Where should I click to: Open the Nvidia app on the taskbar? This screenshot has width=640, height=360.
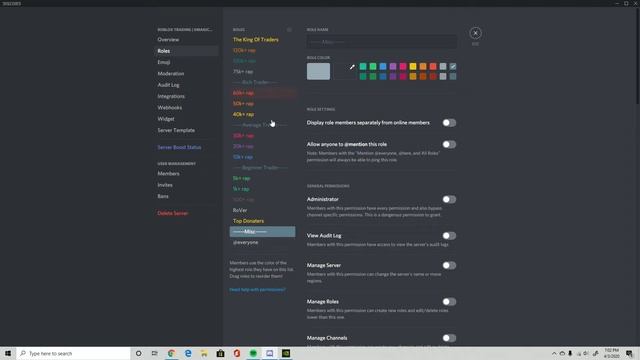(286, 353)
